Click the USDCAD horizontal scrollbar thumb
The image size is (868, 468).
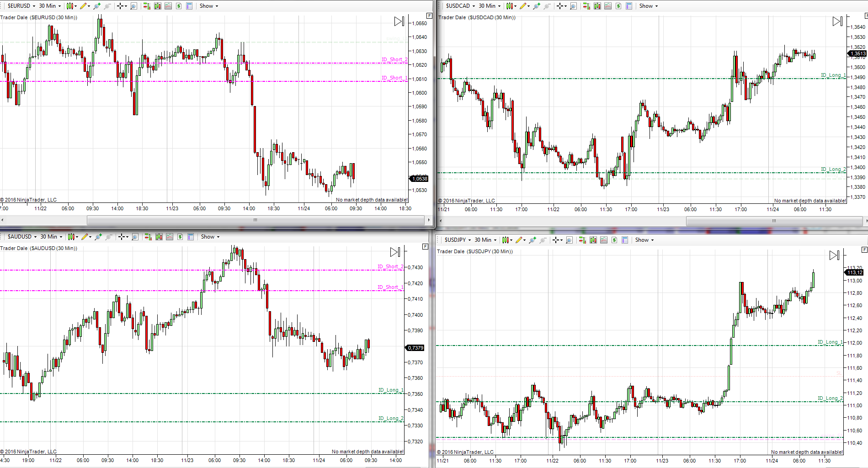[774, 221]
